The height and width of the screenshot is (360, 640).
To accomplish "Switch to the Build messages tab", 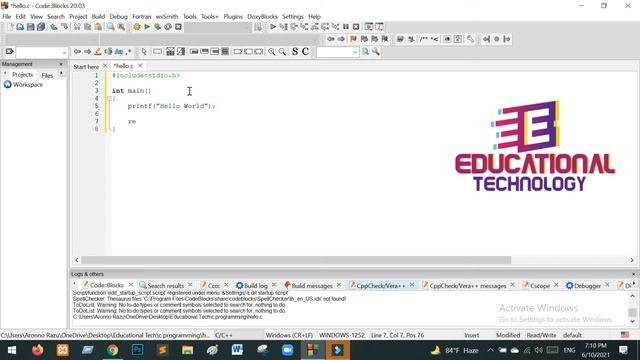I will [312, 286].
